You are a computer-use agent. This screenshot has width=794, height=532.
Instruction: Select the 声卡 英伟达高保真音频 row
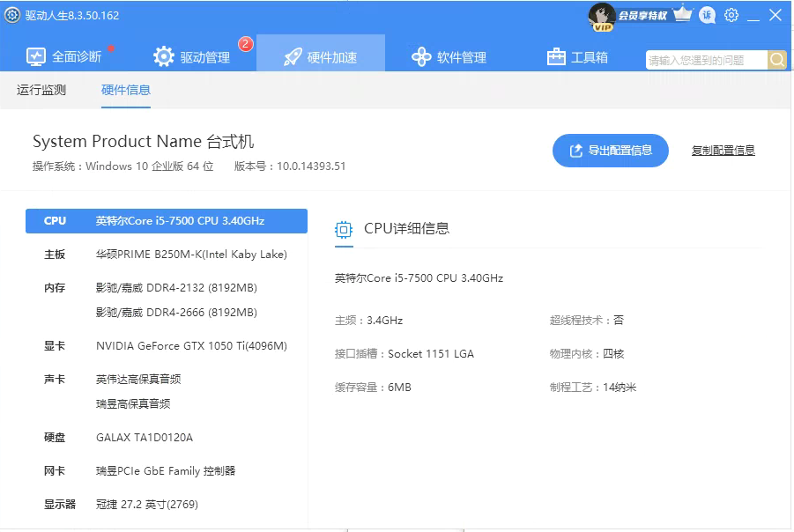167,379
